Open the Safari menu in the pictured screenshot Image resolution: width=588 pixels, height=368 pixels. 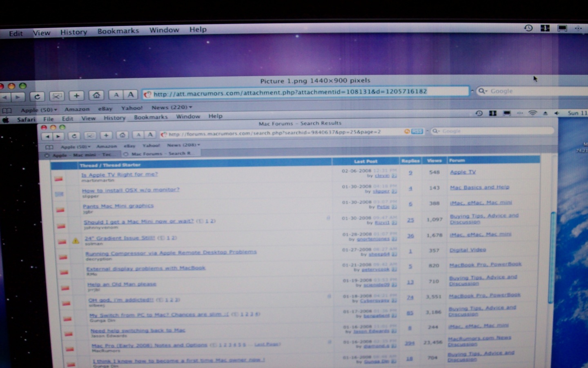(x=26, y=119)
